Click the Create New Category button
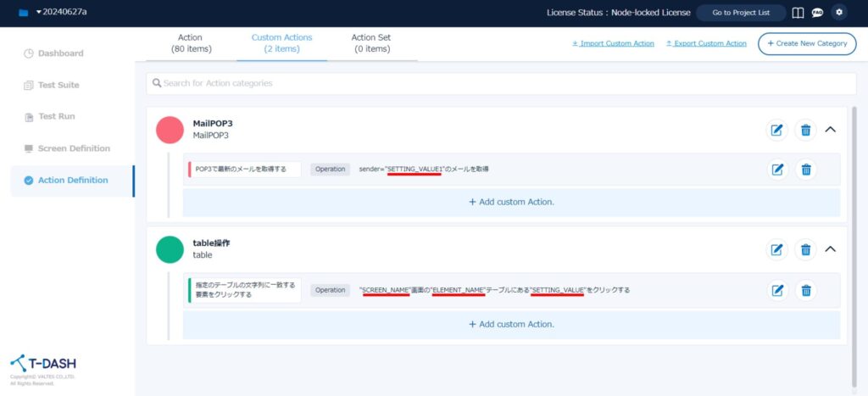868x396 pixels. coord(807,43)
